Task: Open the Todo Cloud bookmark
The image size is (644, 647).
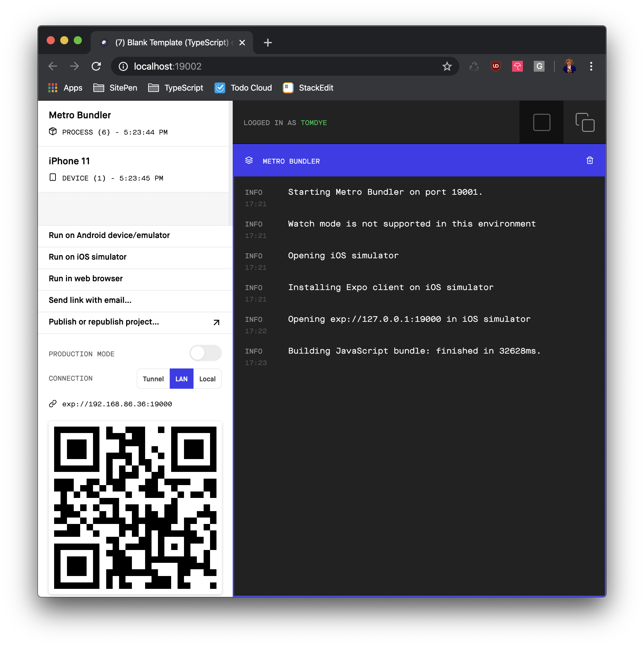Action: tap(243, 88)
